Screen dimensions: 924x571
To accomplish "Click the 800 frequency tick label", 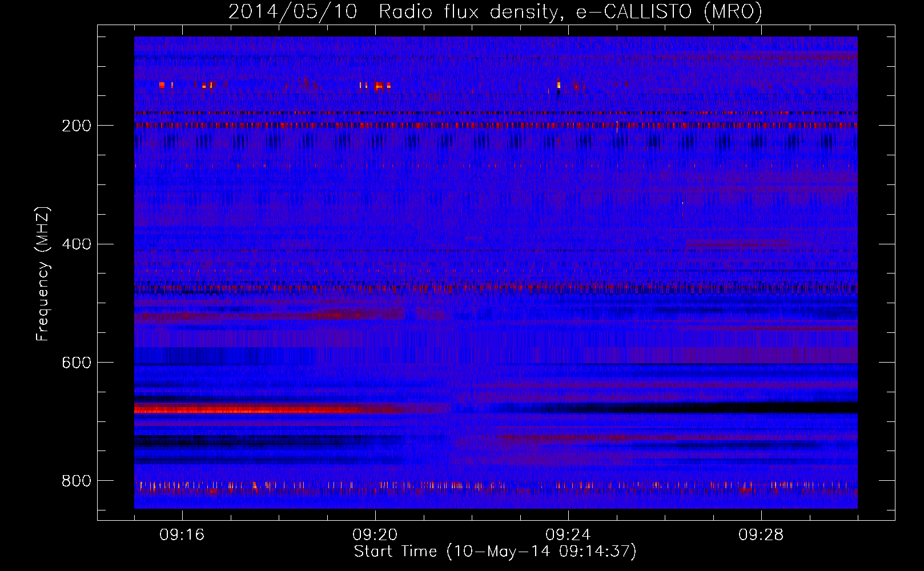I will pyautogui.click(x=76, y=481).
